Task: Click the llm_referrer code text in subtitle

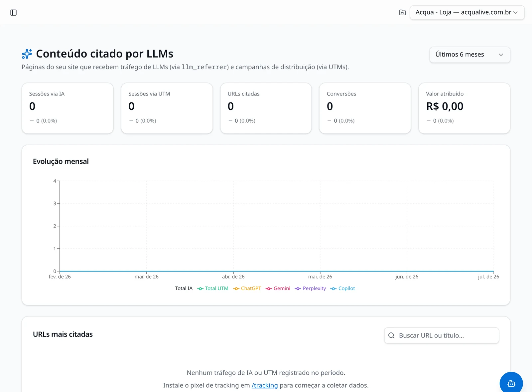Action: pos(204,67)
